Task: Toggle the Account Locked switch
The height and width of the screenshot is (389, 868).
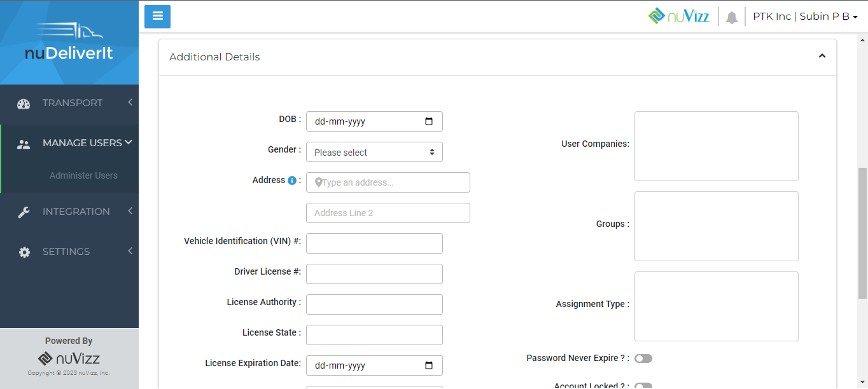Action: point(643,385)
